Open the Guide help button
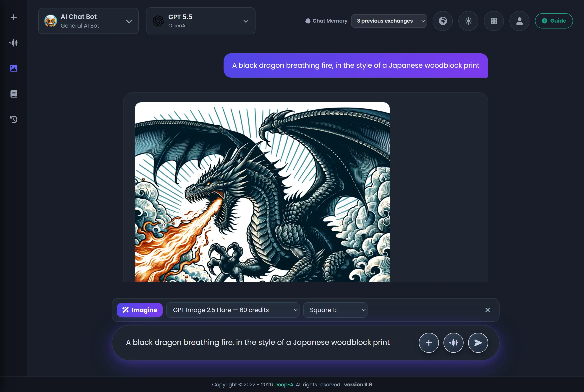This screenshot has height=392, width=584. (553, 21)
